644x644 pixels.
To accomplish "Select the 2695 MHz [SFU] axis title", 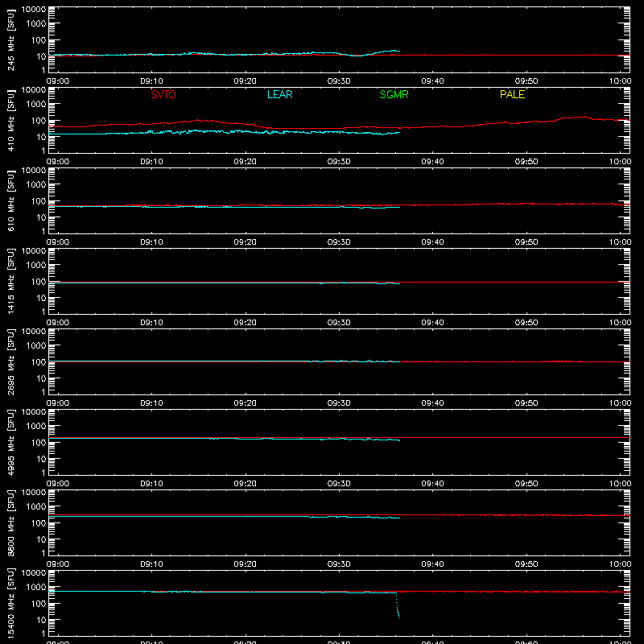I will click(10, 361).
